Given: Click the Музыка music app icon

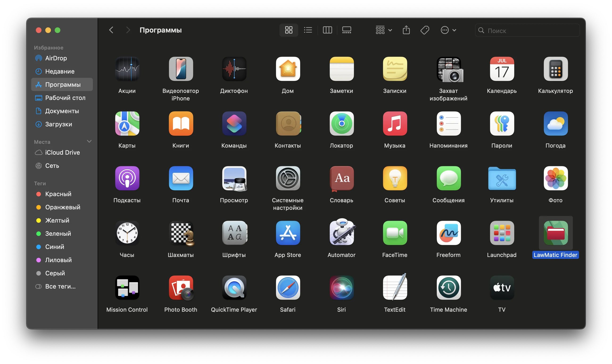Looking at the screenshot, I should (395, 124).
